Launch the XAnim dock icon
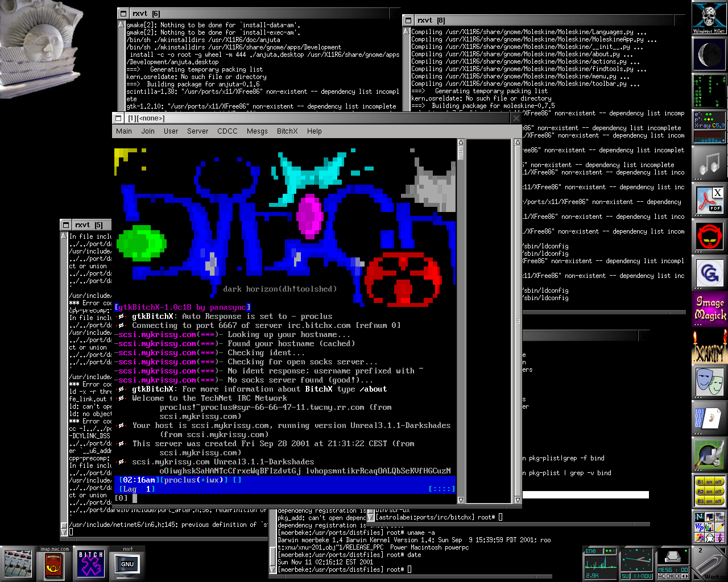This screenshot has width=728, height=582. tap(709, 346)
